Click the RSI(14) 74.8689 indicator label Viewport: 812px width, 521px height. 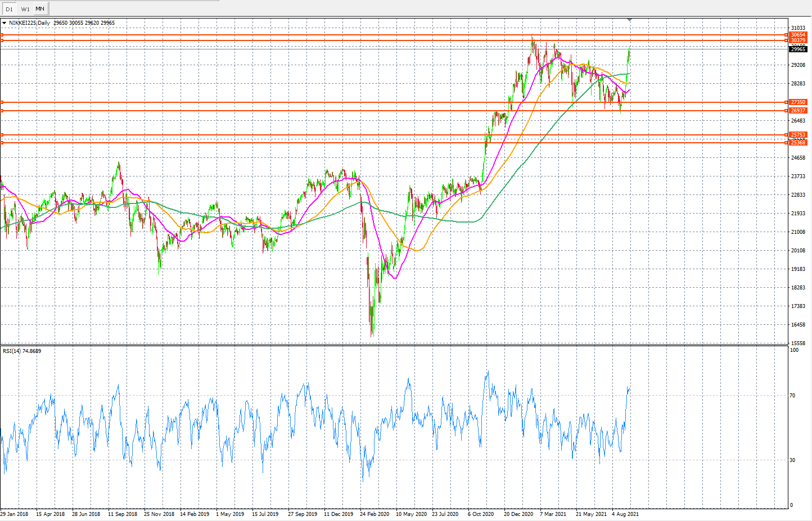point(22,351)
